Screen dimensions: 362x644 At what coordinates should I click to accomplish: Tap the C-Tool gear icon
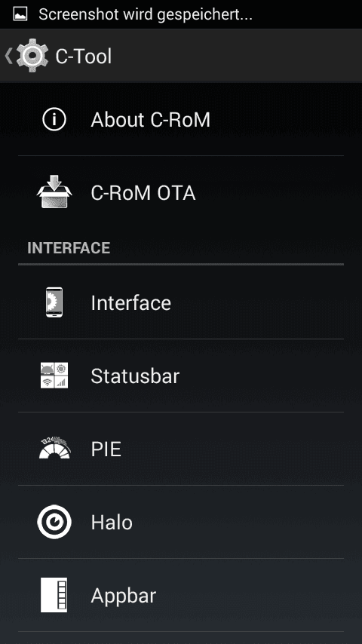point(33,56)
